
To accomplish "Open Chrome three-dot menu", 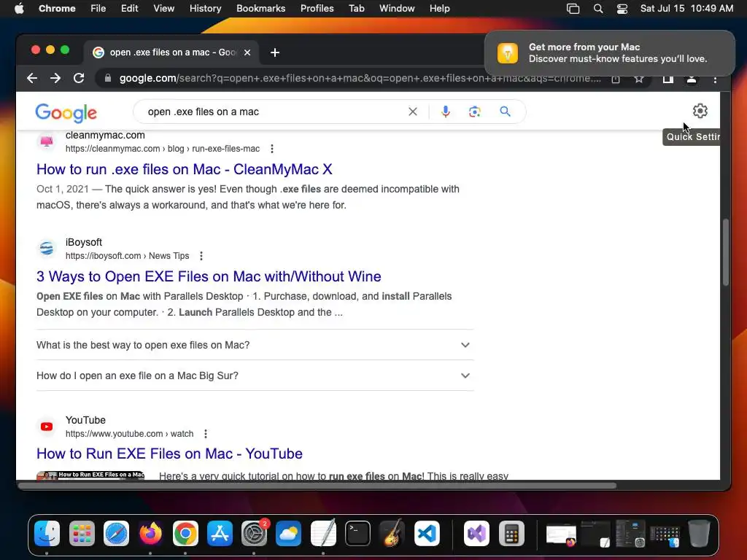I will (715, 79).
